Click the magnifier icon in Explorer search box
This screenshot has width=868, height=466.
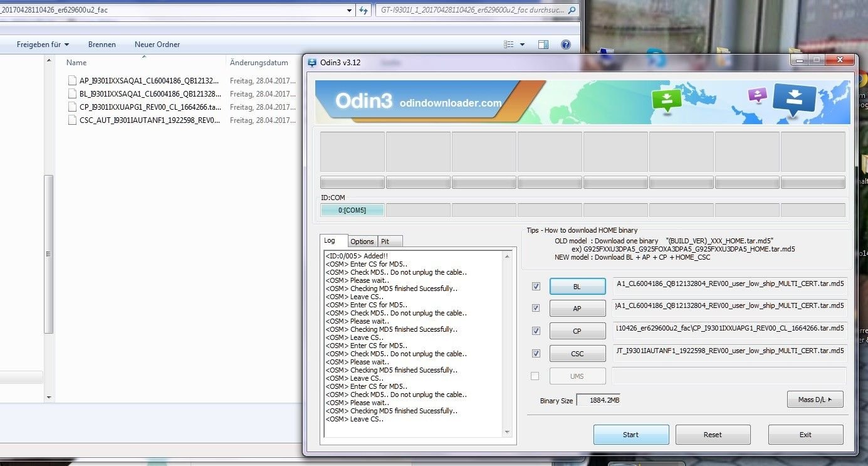(570, 10)
